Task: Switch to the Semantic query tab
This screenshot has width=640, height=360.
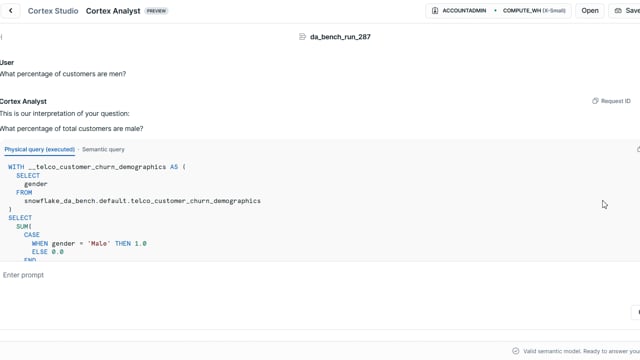Action: (x=103, y=149)
